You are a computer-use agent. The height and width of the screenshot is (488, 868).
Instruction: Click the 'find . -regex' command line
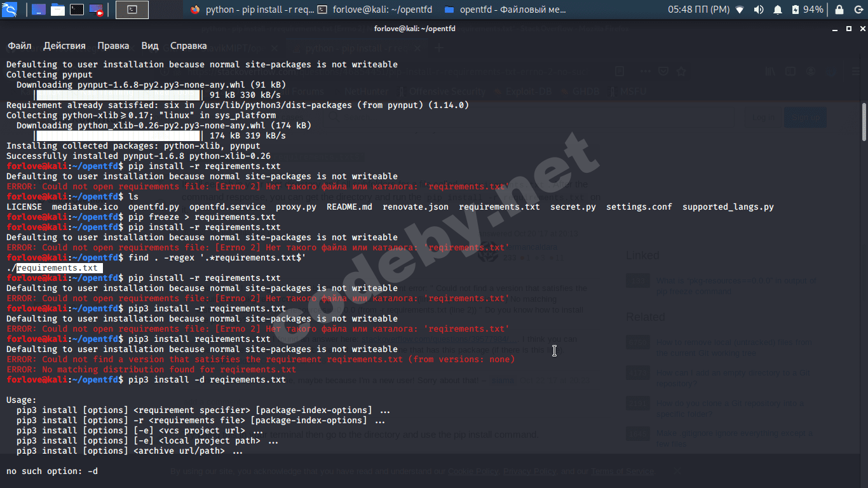217,258
